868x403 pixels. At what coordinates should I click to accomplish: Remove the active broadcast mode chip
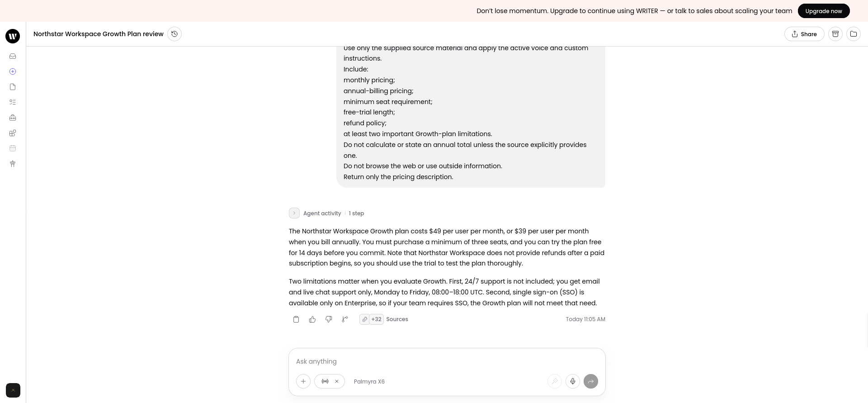pyautogui.click(x=337, y=381)
